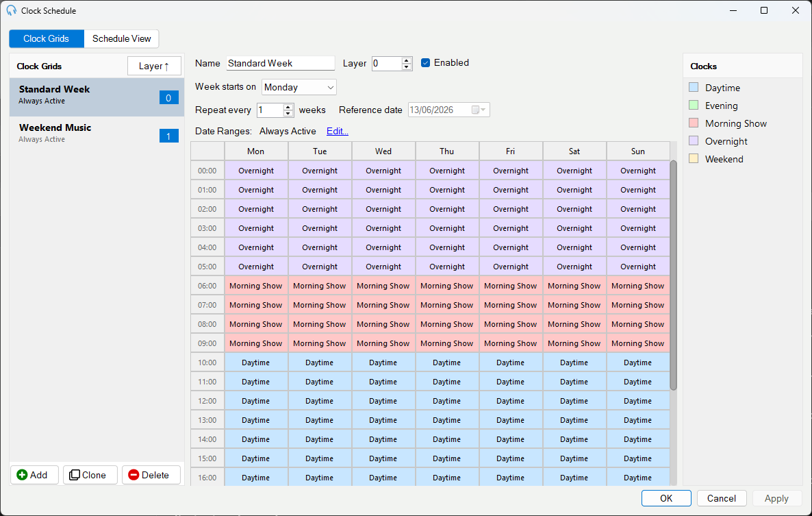Screen dimensions: 812x516
Task: Click the Apply button
Action: click(777, 498)
